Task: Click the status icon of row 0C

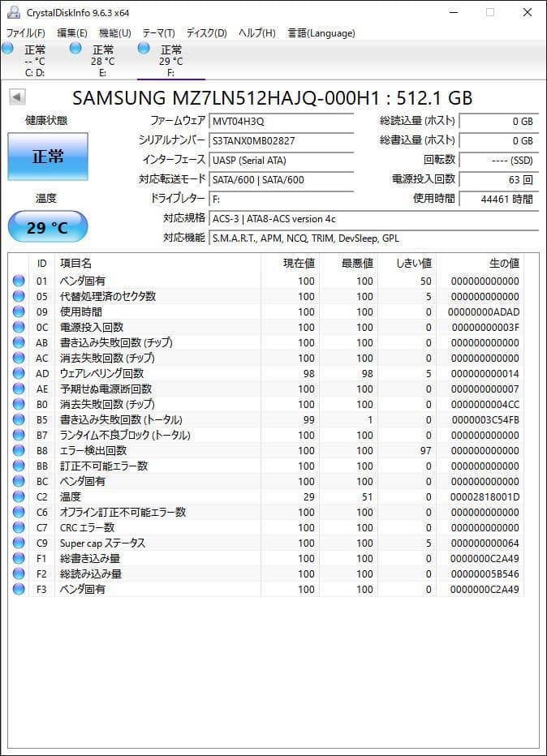Action: coord(19,327)
